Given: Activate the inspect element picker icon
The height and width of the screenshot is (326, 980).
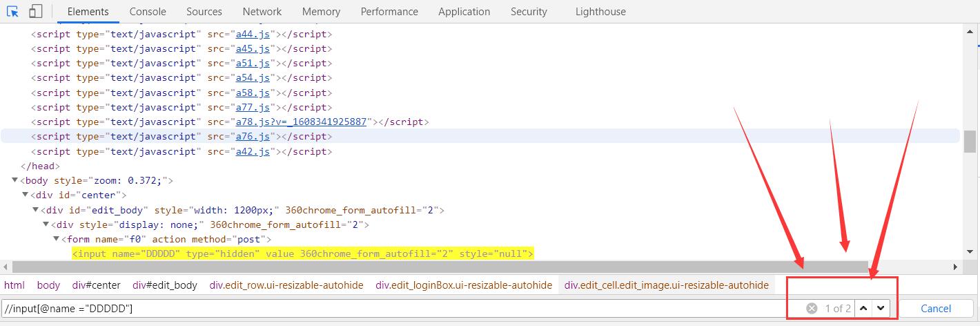Looking at the screenshot, I should pos(12,11).
